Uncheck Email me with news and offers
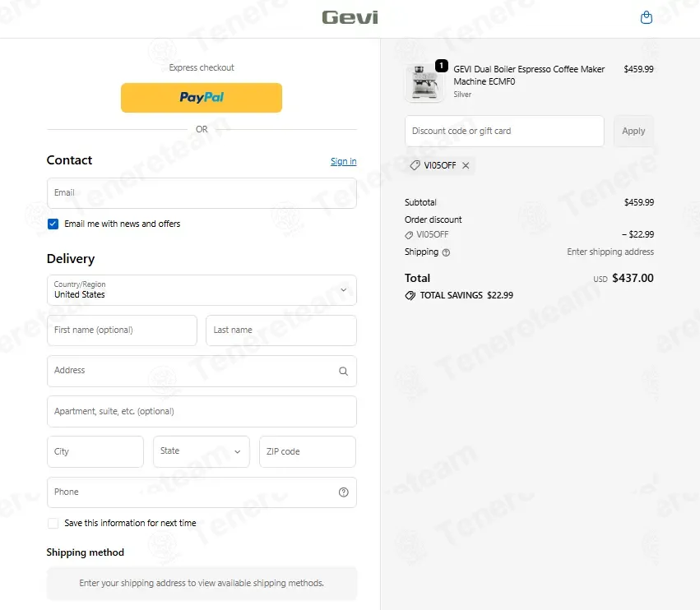This screenshot has width=700, height=610. (x=53, y=224)
